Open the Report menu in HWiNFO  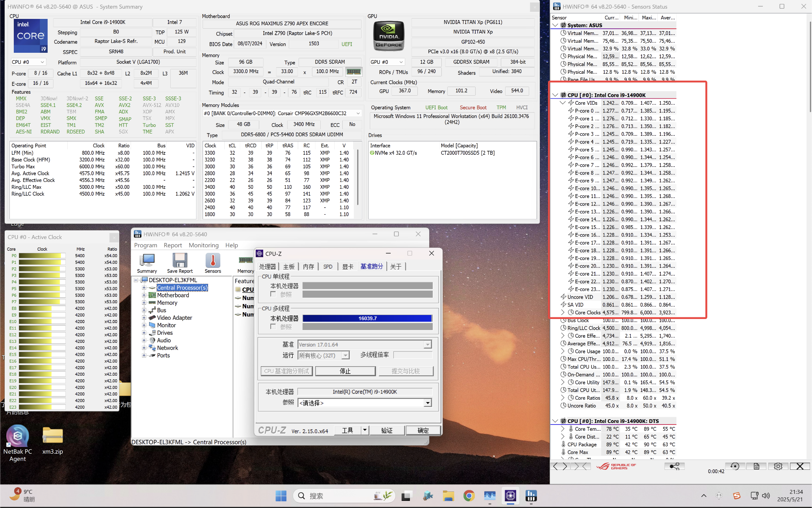coord(173,245)
